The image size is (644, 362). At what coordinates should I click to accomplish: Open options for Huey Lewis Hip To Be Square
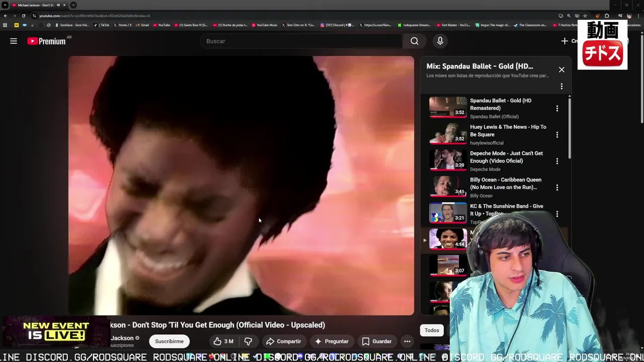[x=557, y=135]
